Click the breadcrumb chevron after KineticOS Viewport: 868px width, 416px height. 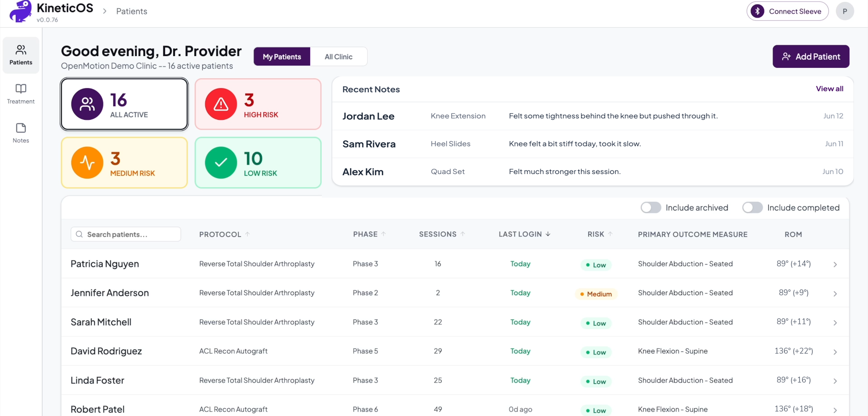click(104, 11)
